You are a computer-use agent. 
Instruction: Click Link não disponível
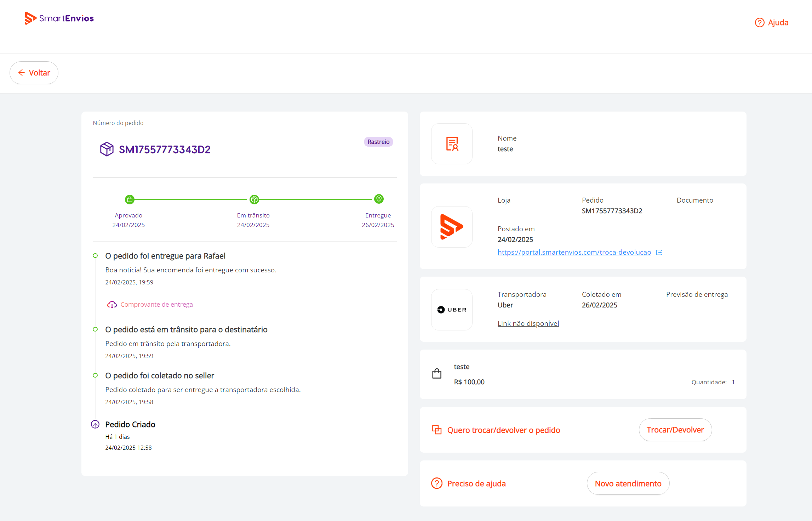pos(528,323)
